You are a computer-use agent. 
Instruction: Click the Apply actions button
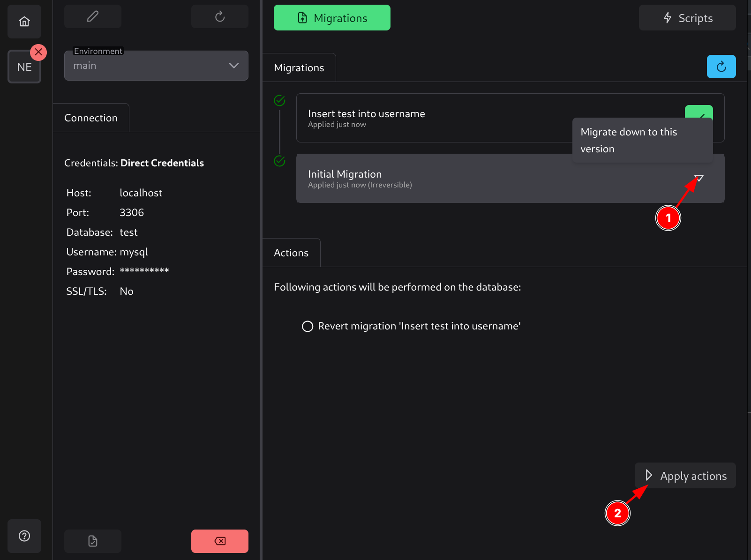685,476
